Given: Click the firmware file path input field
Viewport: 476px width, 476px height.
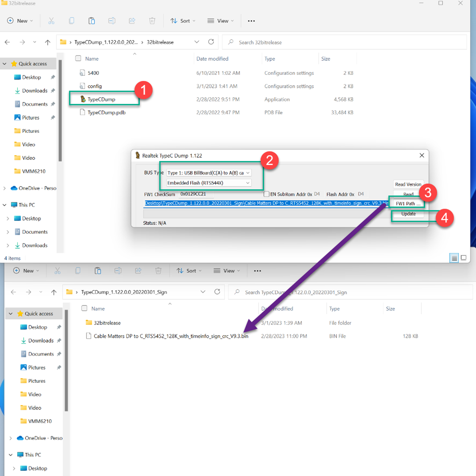Looking at the screenshot, I should 266,203.
